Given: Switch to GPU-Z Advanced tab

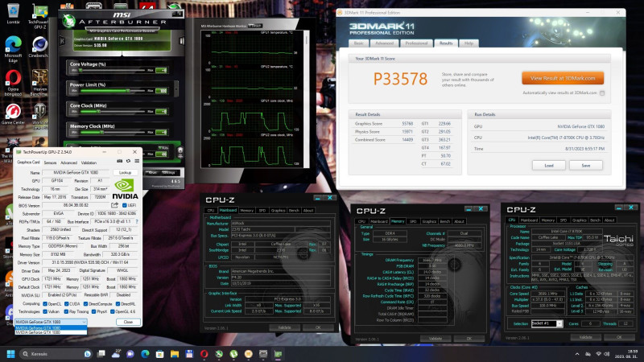Looking at the screenshot, I should click(68, 162).
